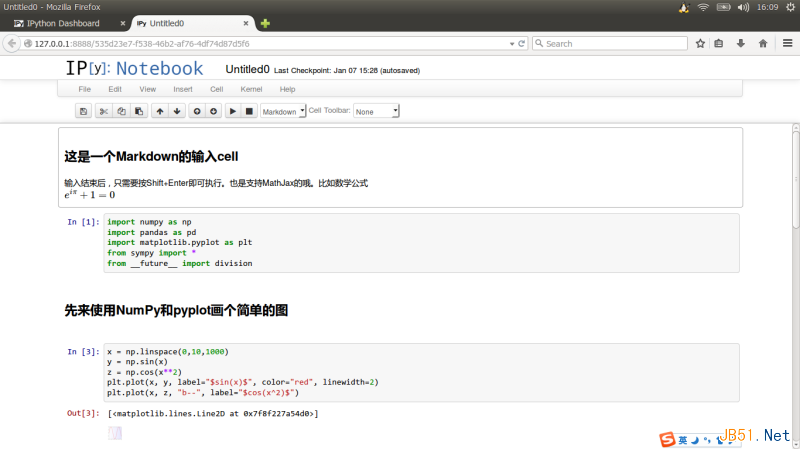The height and width of the screenshot is (449, 800).
Task: Bookmark this page with the star icon
Action: [700, 44]
